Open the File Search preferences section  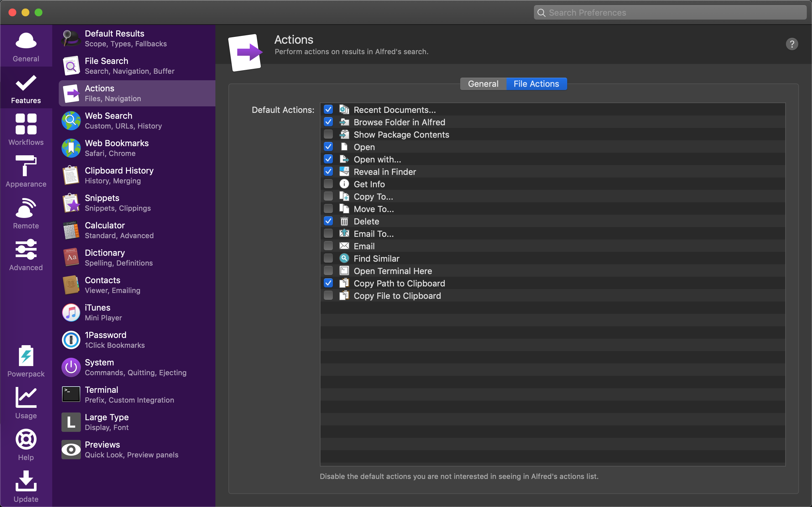click(x=138, y=66)
